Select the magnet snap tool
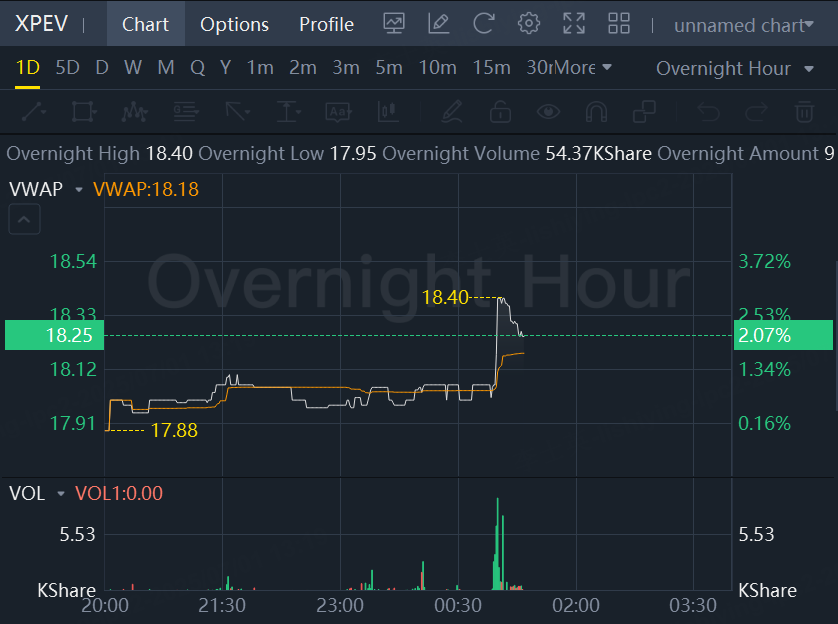 [596, 111]
